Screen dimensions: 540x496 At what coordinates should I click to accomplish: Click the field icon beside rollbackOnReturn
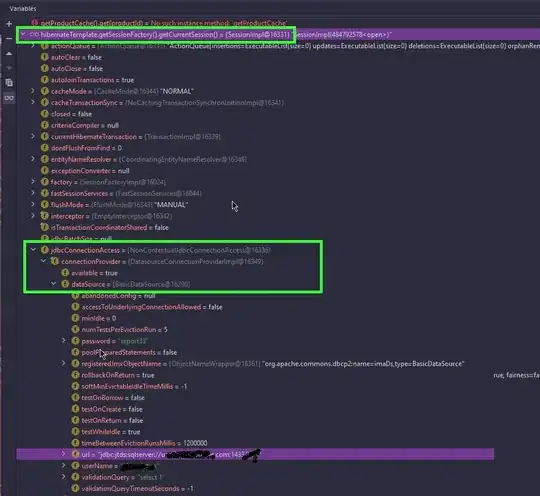tap(75, 375)
